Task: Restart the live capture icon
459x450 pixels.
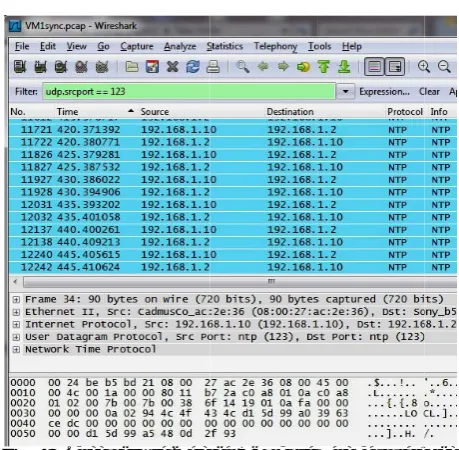Action: (102, 67)
